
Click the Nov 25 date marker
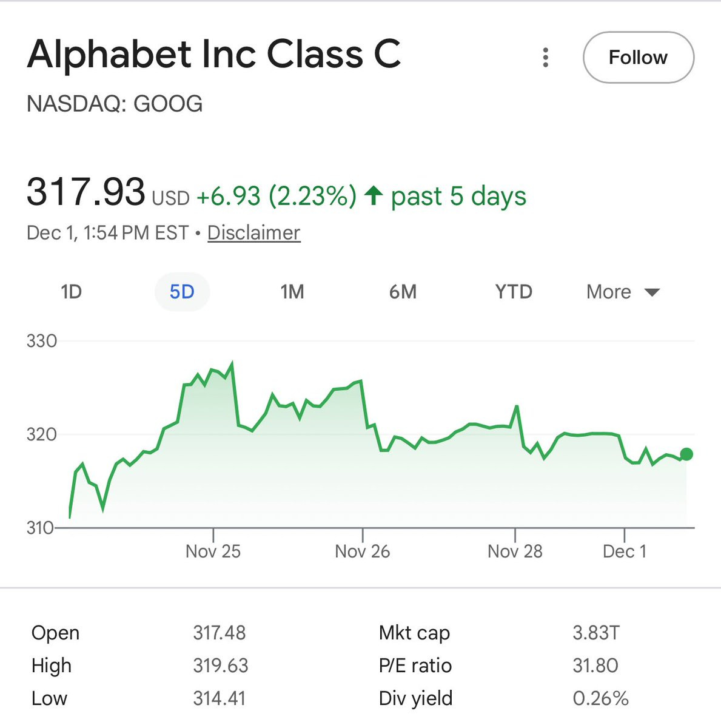coord(213,551)
